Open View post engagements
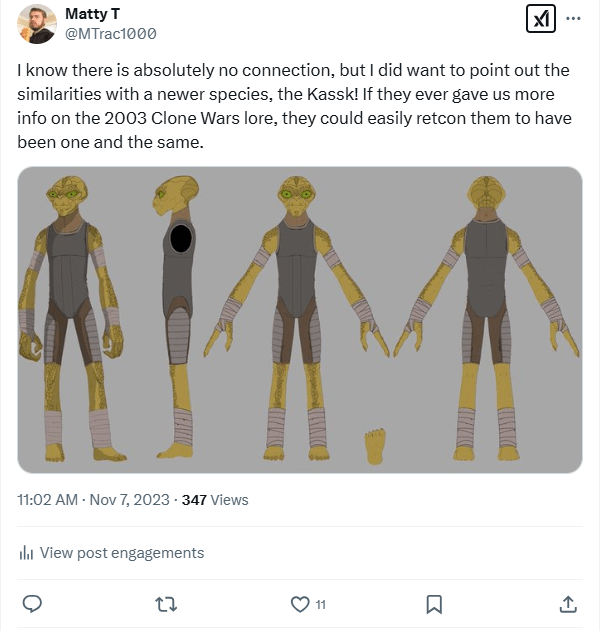This screenshot has height=631, width=602. (x=121, y=553)
